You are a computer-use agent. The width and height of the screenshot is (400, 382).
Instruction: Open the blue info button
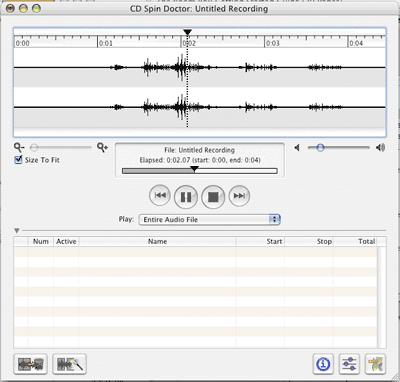(x=323, y=364)
